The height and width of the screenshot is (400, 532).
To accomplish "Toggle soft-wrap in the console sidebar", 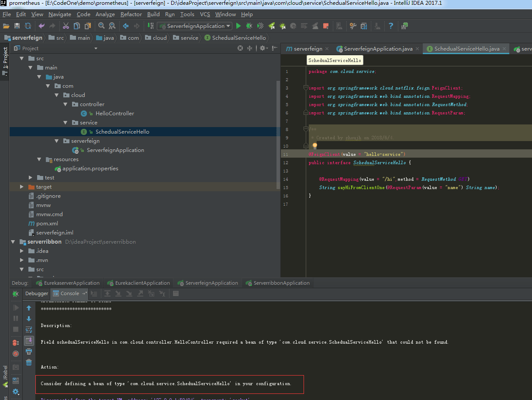I will [29, 330].
